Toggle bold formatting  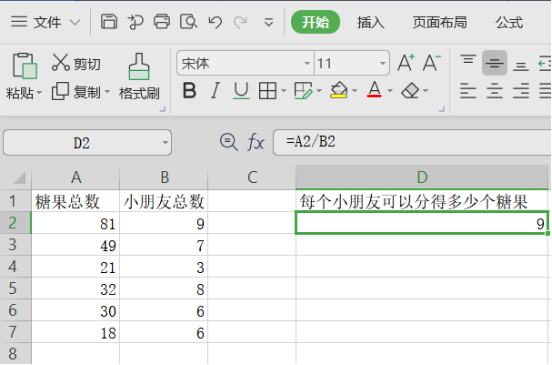pos(189,91)
